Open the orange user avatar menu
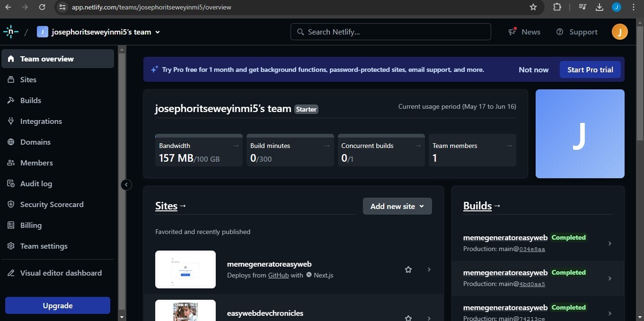Image resolution: width=644 pixels, height=321 pixels. (619, 32)
